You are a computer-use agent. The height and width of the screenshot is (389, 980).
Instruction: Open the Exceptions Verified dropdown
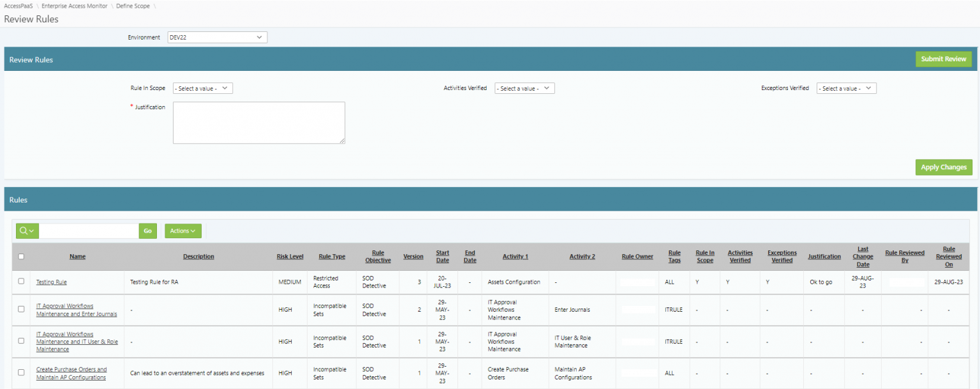pyautogui.click(x=846, y=88)
